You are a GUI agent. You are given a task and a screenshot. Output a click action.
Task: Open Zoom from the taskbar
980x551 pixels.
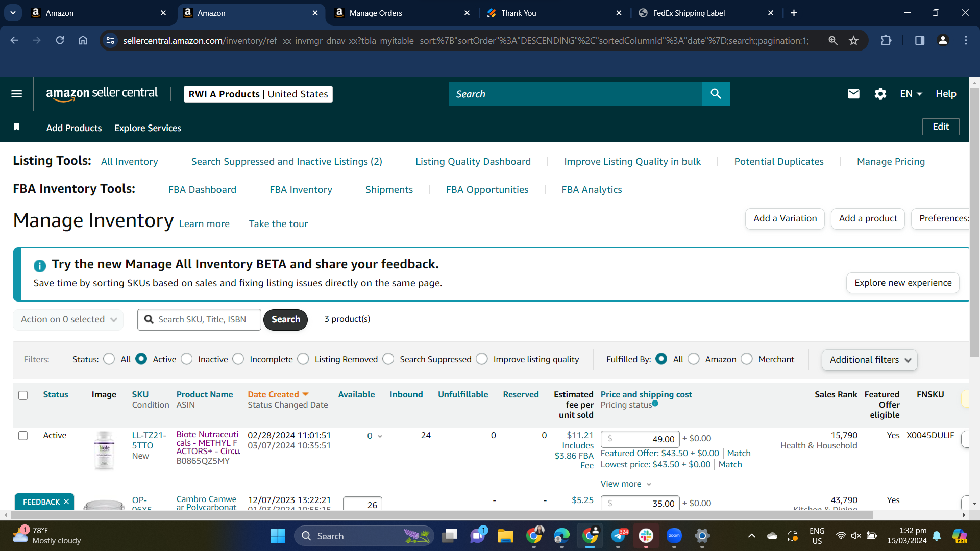coord(674,536)
